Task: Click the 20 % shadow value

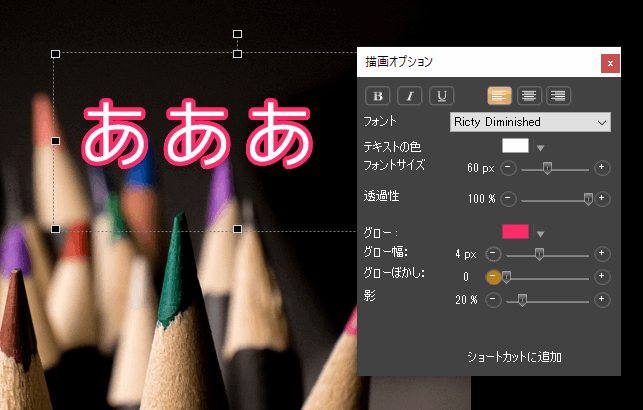Action: [466, 300]
